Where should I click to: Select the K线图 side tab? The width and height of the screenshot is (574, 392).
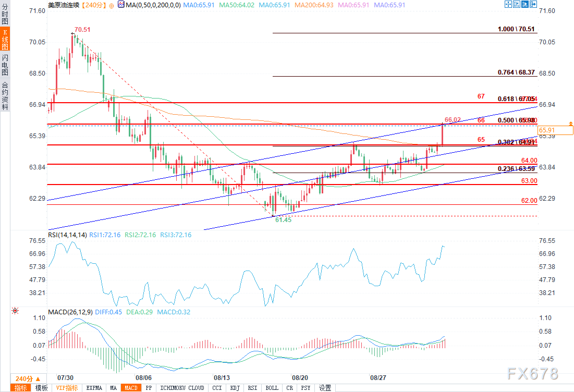pos(5,39)
